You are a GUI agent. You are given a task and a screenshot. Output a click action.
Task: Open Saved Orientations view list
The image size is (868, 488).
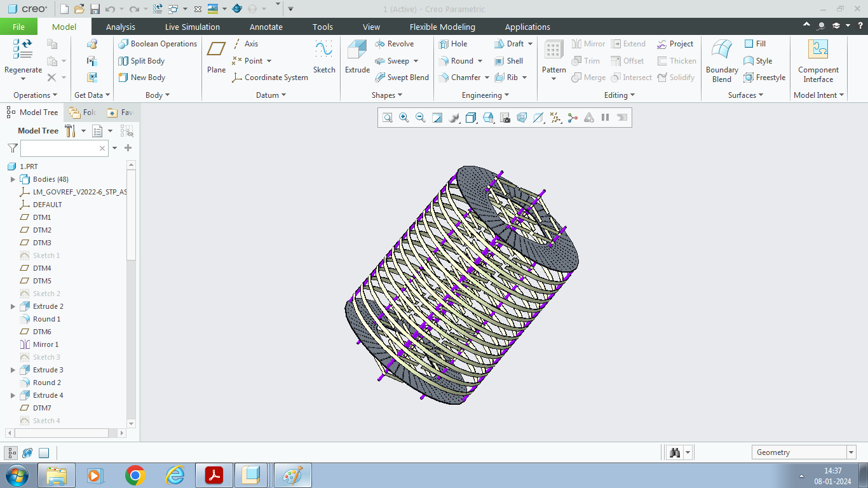(487, 118)
